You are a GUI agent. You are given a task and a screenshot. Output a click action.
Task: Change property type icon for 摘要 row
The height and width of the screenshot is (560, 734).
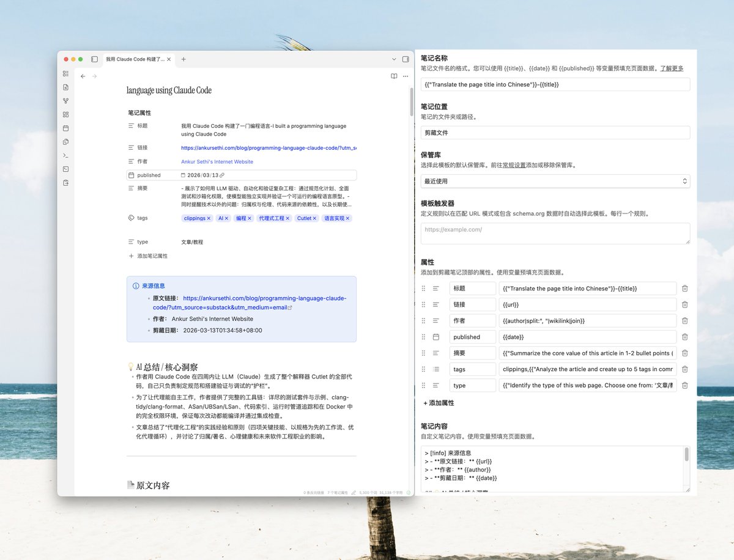[436, 353]
